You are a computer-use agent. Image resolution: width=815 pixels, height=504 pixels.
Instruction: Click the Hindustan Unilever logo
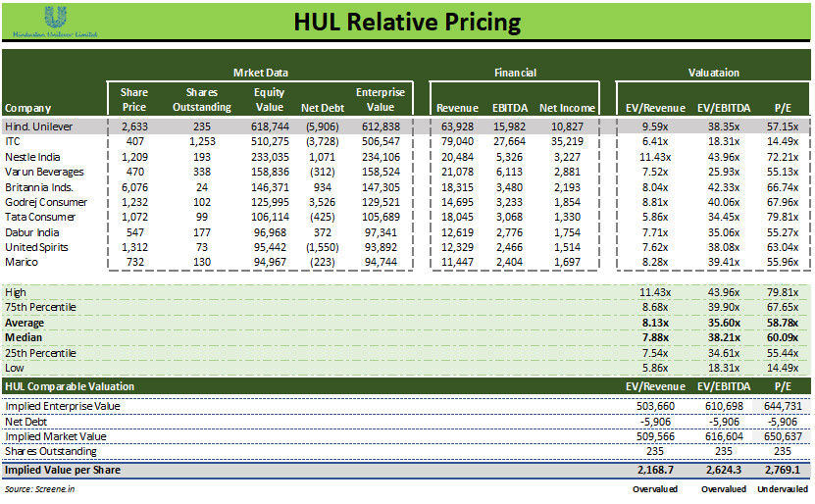pos(55,21)
